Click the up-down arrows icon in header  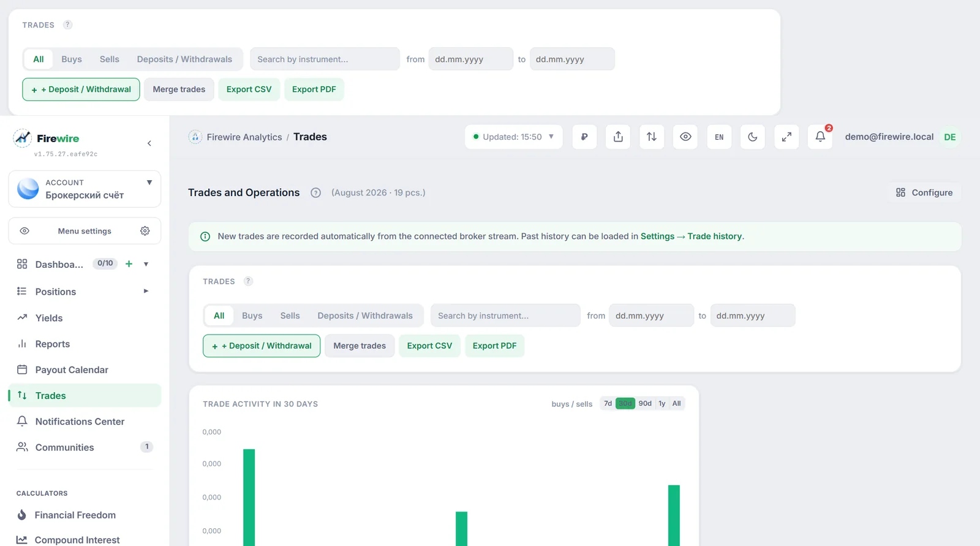point(652,137)
